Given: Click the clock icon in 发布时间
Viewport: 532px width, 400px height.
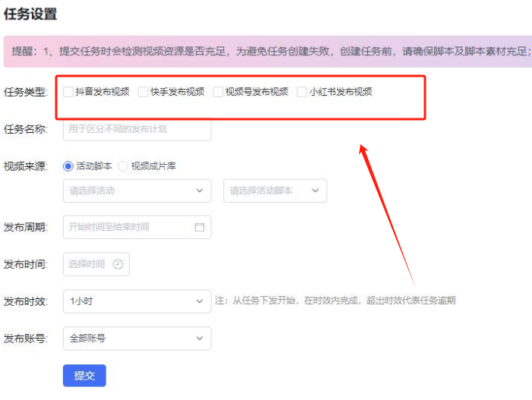Looking at the screenshot, I should (x=118, y=264).
